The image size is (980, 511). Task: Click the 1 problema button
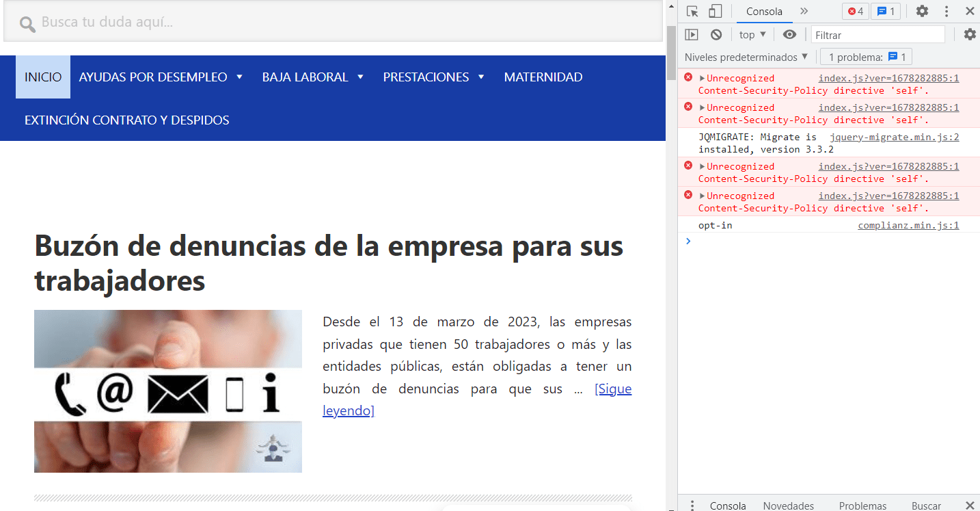pos(866,57)
